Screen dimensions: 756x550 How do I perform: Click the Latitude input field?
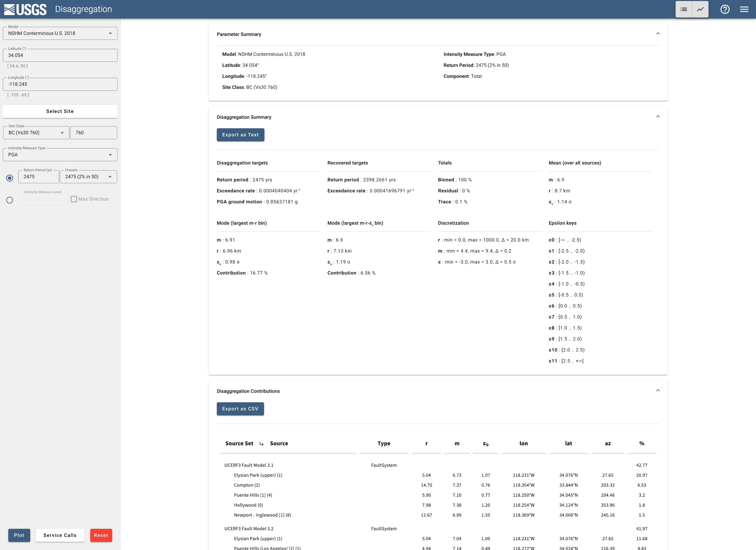(60, 55)
